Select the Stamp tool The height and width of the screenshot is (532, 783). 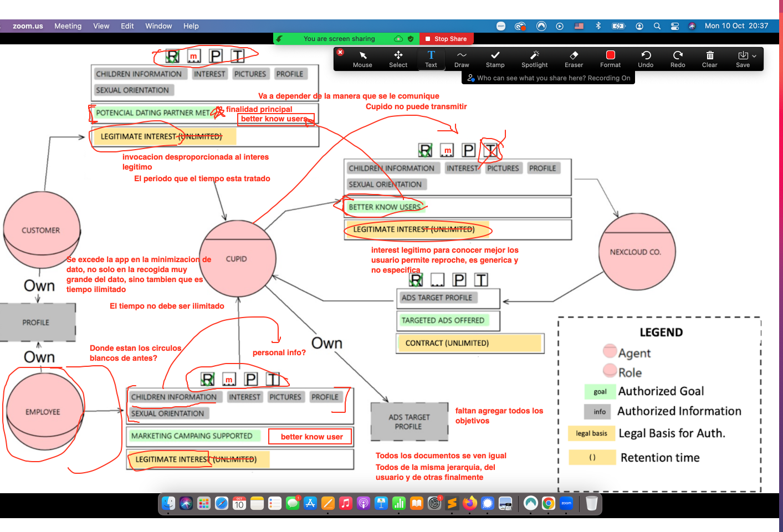pos(495,59)
